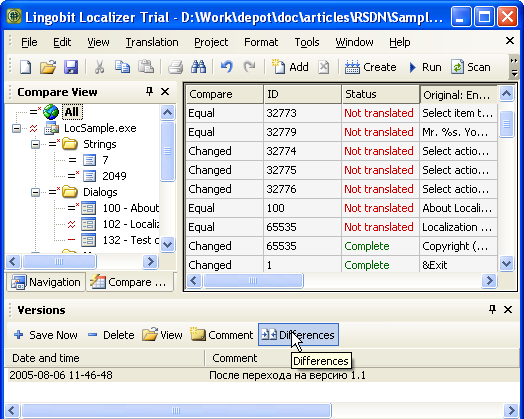
Task: Open the Translation menu
Action: tap(152, 42)
